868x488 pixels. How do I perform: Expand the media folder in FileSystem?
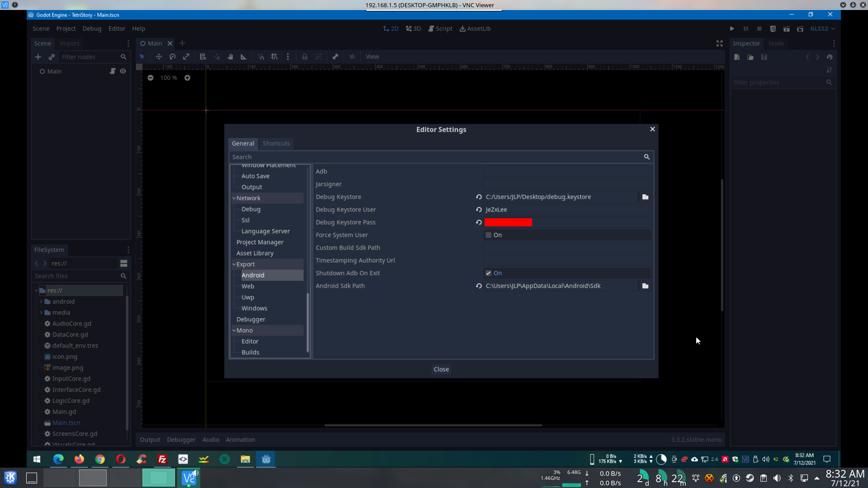pyautogui.click(x=41, y=313)
